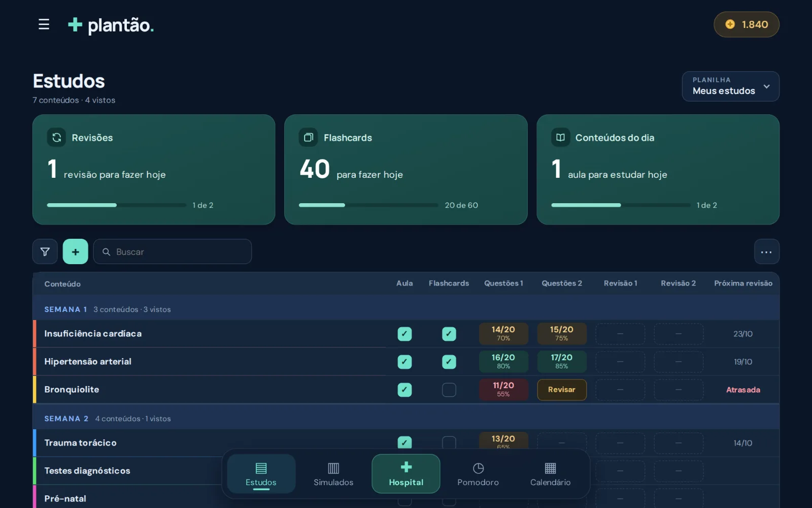This screenshot has height=508, width=812.
Task: Open the 16/20 score for Hipertensão arterial
Action: point(503,362)
